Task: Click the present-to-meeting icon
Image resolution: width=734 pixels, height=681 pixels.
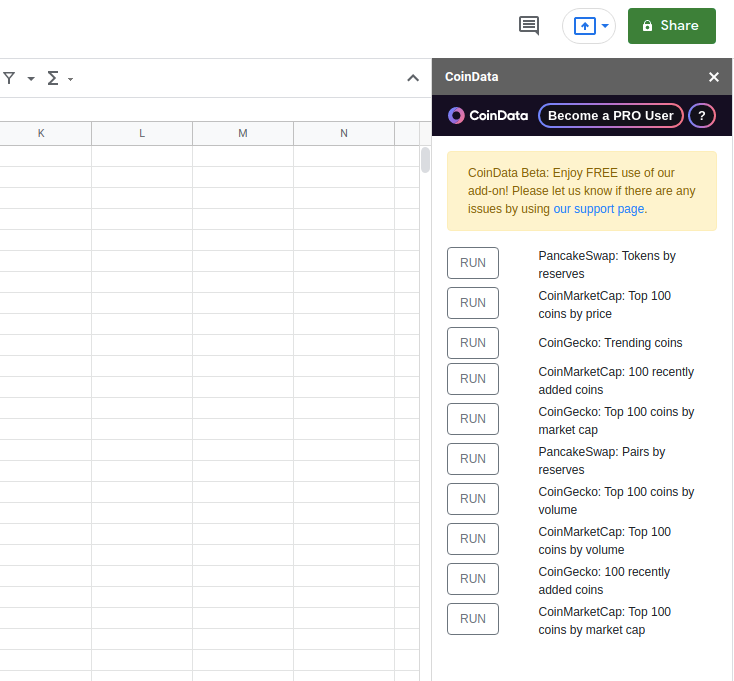Action: (x=584, y=26)
